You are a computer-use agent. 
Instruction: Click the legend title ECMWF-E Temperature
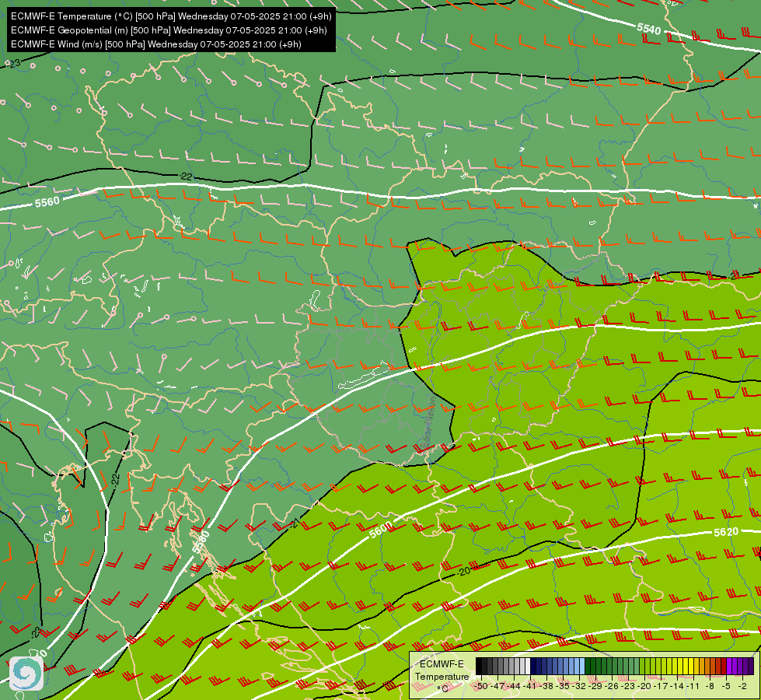(442, 670)
